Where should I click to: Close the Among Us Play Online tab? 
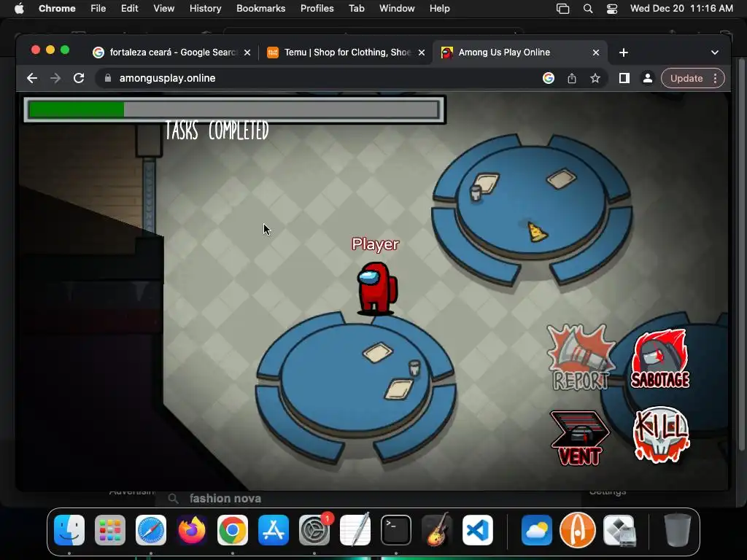coord(596,52)
